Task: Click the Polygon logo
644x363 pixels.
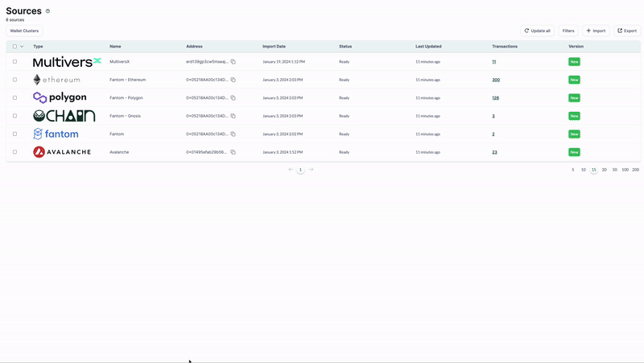Action: coord(60,97)
